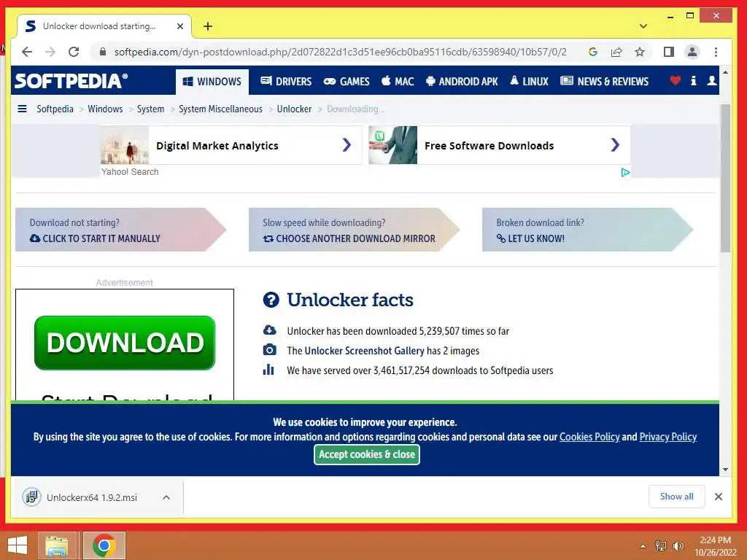747x560 pixels.
Task: Open the Mac category
Action: [x=398, y=82]
